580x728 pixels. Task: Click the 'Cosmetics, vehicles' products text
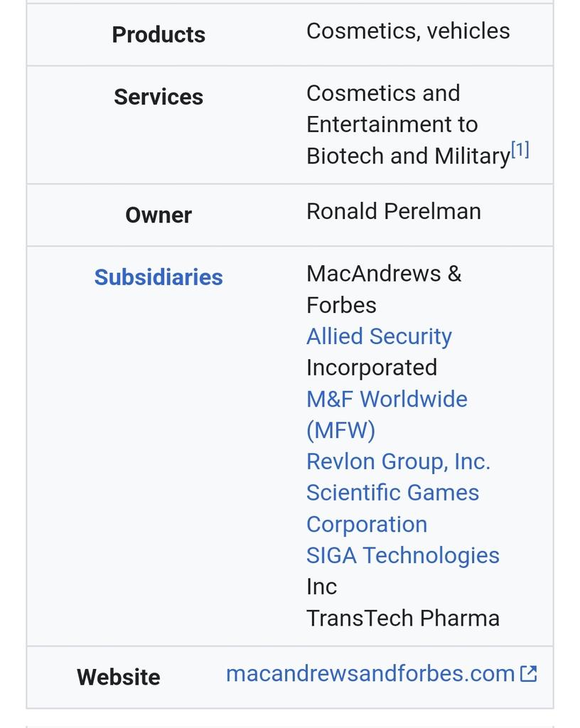coord(408,31)
